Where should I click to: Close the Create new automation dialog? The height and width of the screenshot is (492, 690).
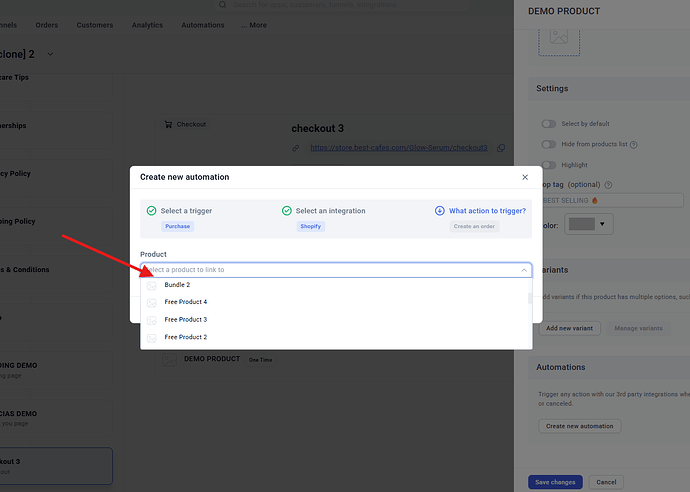tap(525, 177)
